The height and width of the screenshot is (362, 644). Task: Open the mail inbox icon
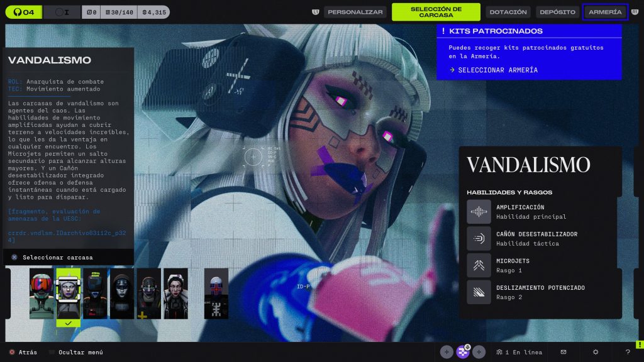(563, 352)
